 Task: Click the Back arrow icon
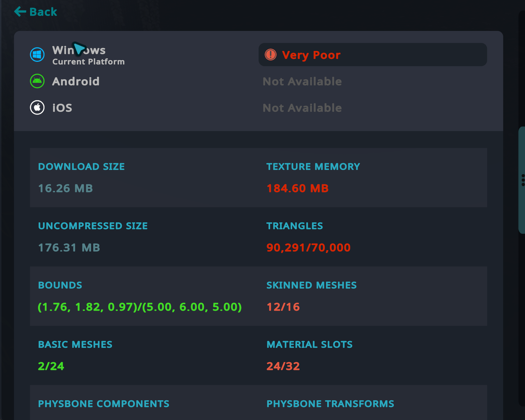coord(20,11)
